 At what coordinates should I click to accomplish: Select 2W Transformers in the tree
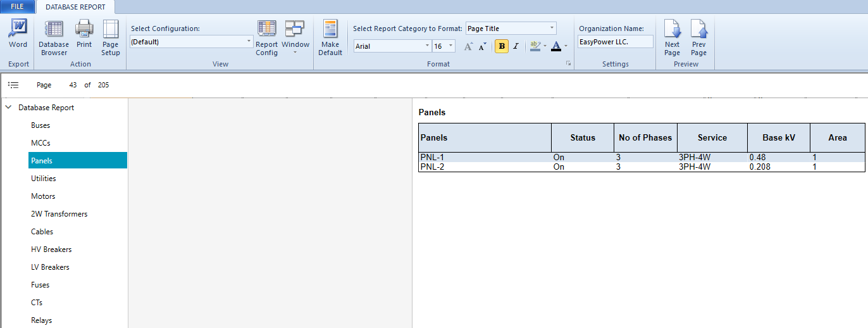coord(59,214)
